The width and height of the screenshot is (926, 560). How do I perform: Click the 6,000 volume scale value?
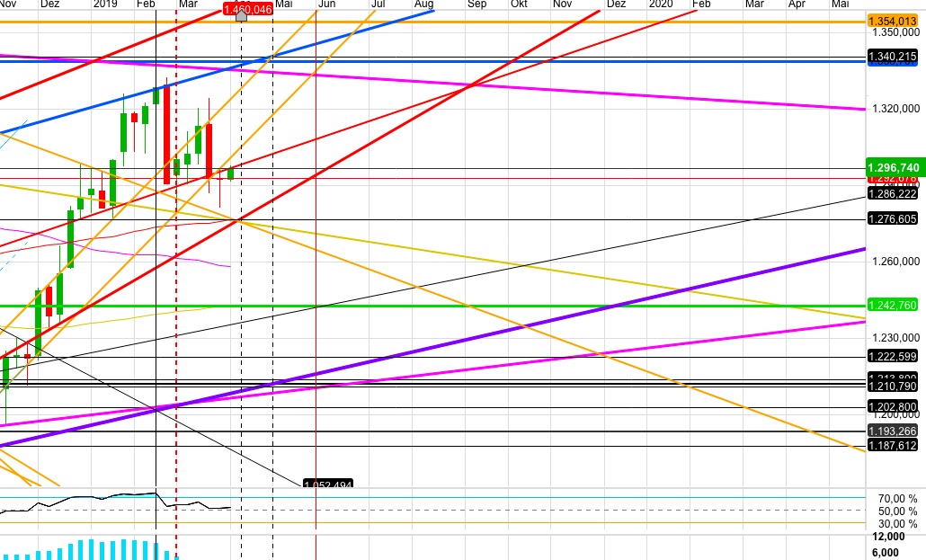[x=886, y=554]
